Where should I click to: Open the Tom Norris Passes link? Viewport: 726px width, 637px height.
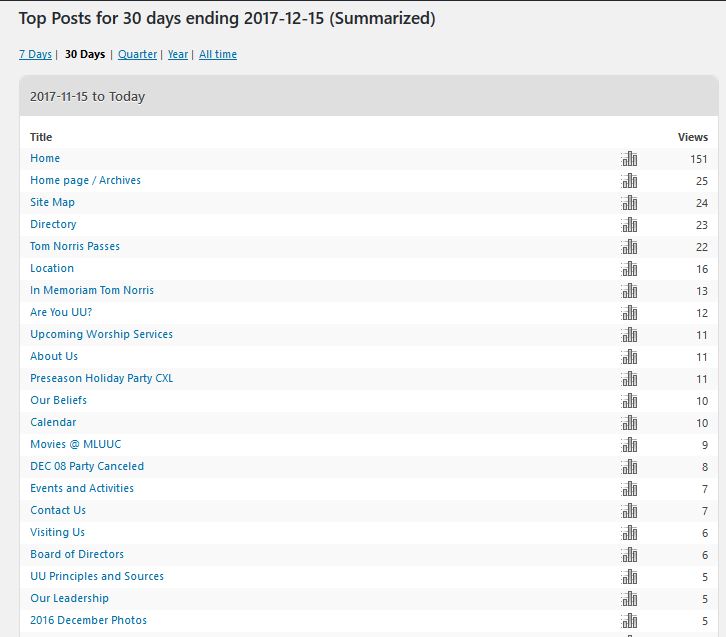[x=75, y=246]
